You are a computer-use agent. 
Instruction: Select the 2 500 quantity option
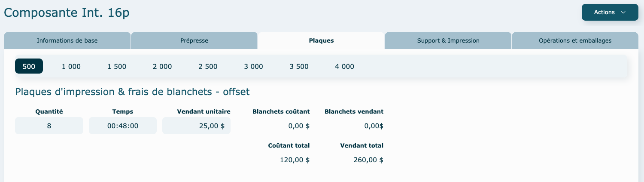(208, 66)
